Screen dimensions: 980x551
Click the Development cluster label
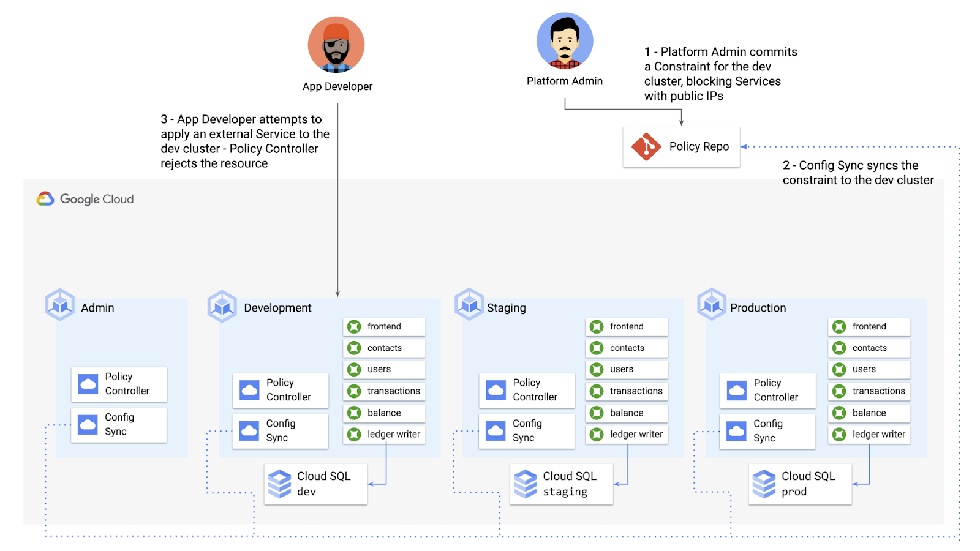(x=277, y=308)
